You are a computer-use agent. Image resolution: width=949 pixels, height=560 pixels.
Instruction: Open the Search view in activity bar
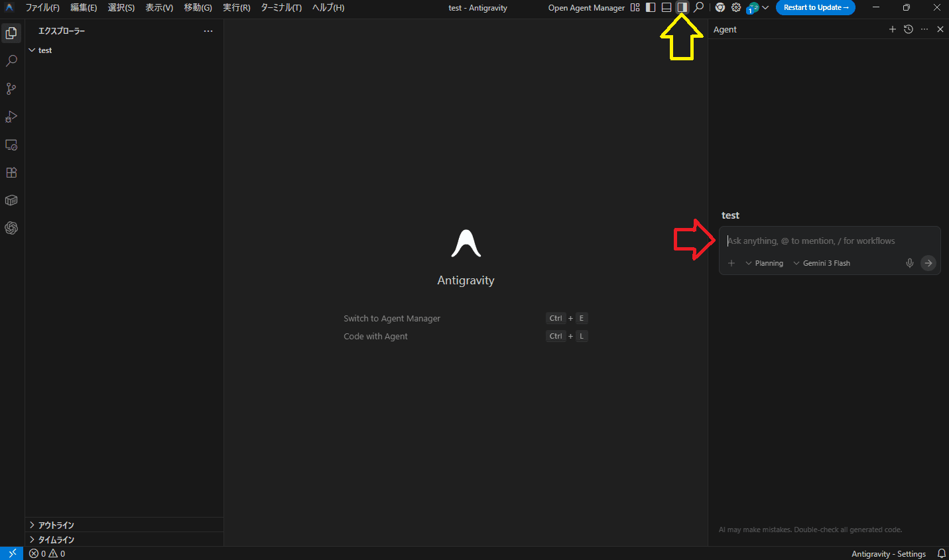11,61
